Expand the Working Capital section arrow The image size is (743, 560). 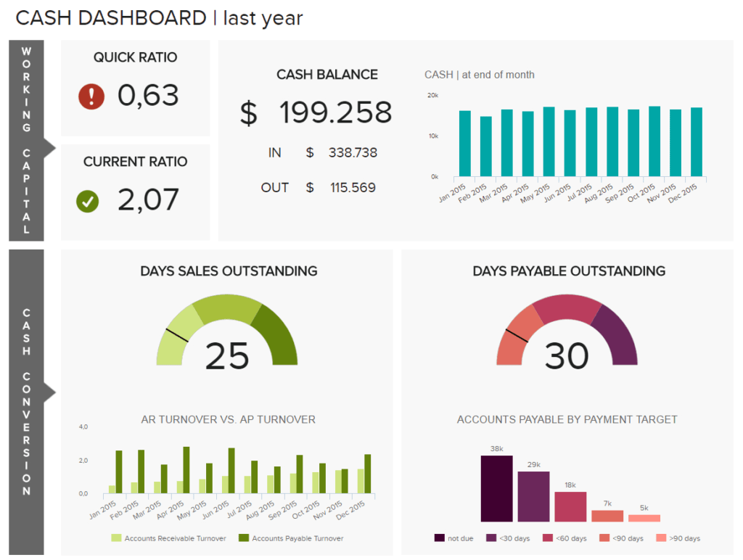pyautogui.click(x=51, y=147)
